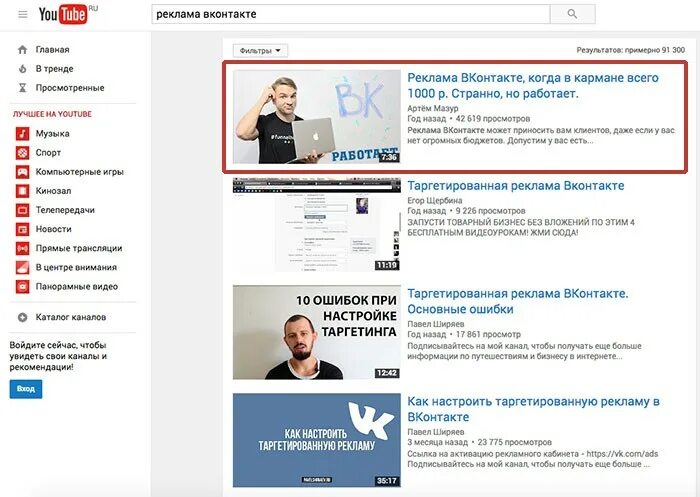Open video titled Таргетированная реклама Вконтакте
Screen dimensions: 700x497
point(516,186)
